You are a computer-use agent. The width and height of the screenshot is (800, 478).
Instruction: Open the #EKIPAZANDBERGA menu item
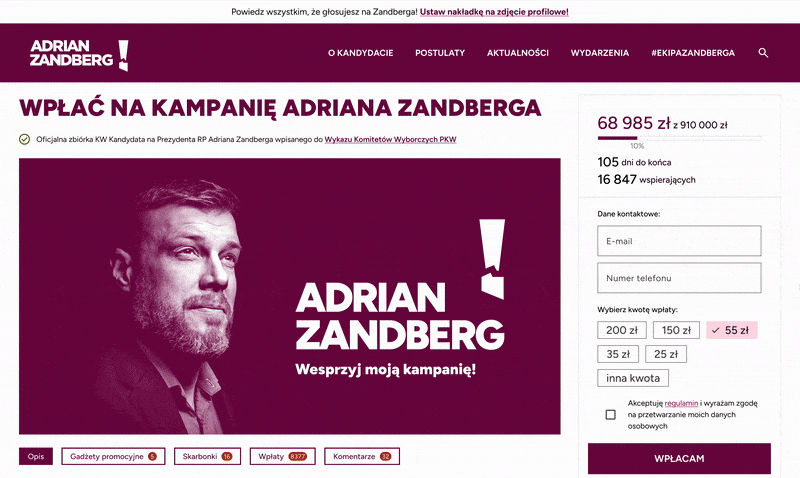[x=693, y=53]
